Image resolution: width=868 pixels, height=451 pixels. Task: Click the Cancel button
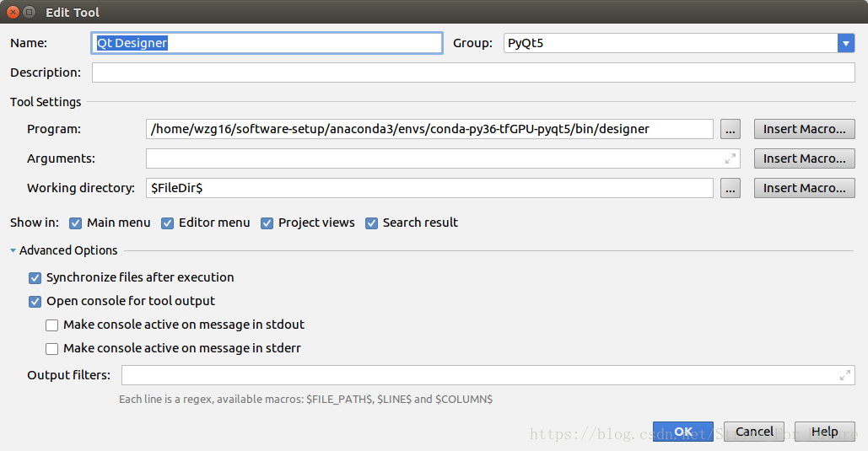(x=754, y=432)
